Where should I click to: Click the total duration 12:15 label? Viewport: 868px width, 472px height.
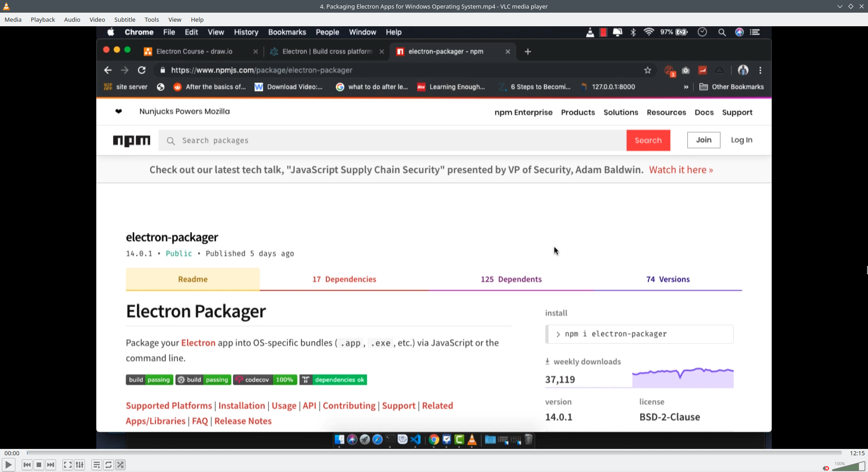[857, 453]
